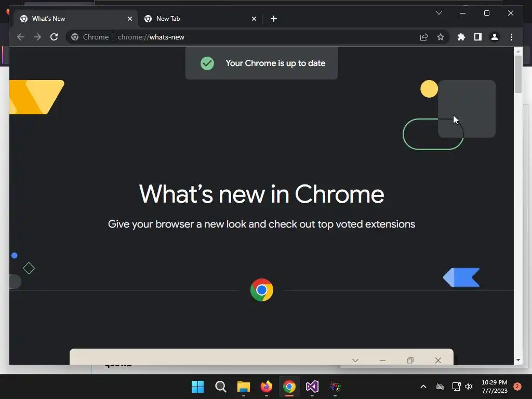Click the colorful app icon after Visual Studio
This screenshot has height=399, width=532.
(x=335, y=387)
